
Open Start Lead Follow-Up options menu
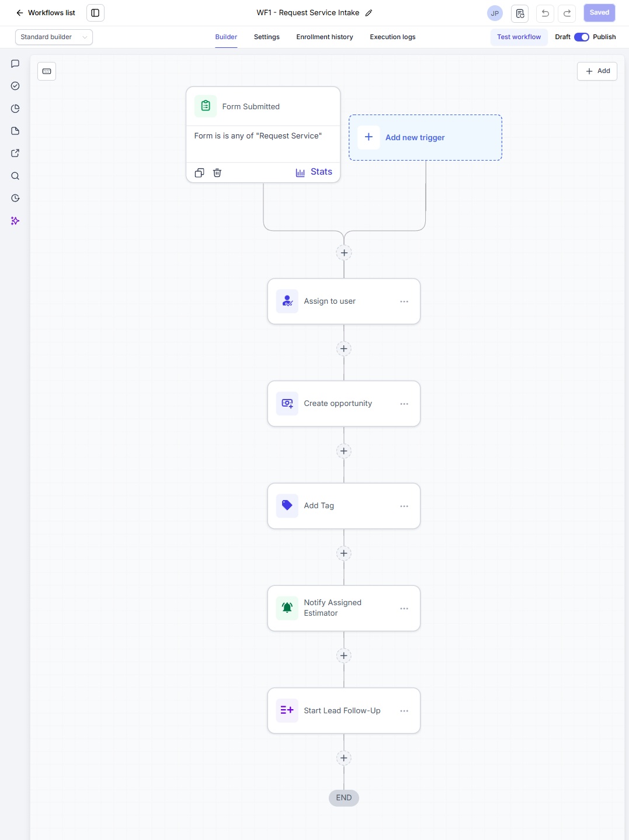coord(404,711)
